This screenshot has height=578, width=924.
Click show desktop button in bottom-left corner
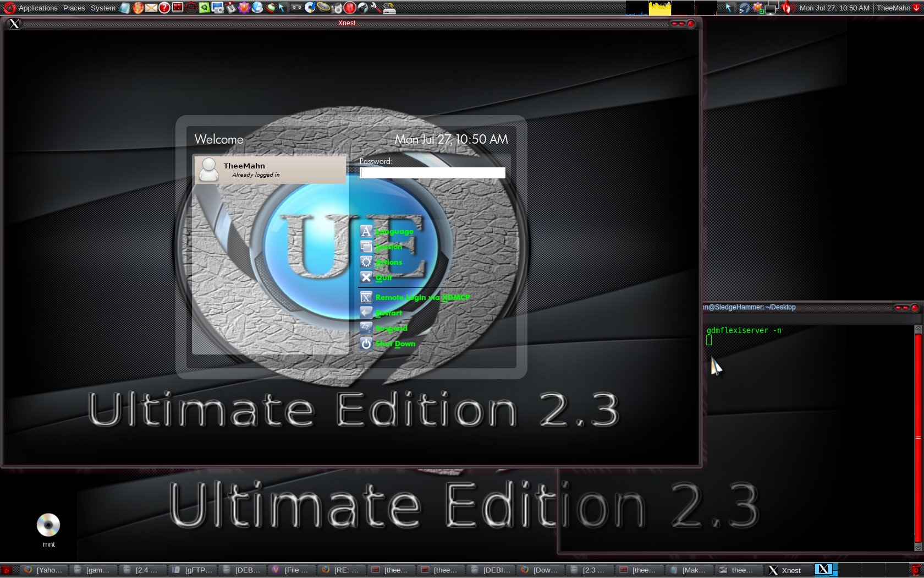(8, 570)
